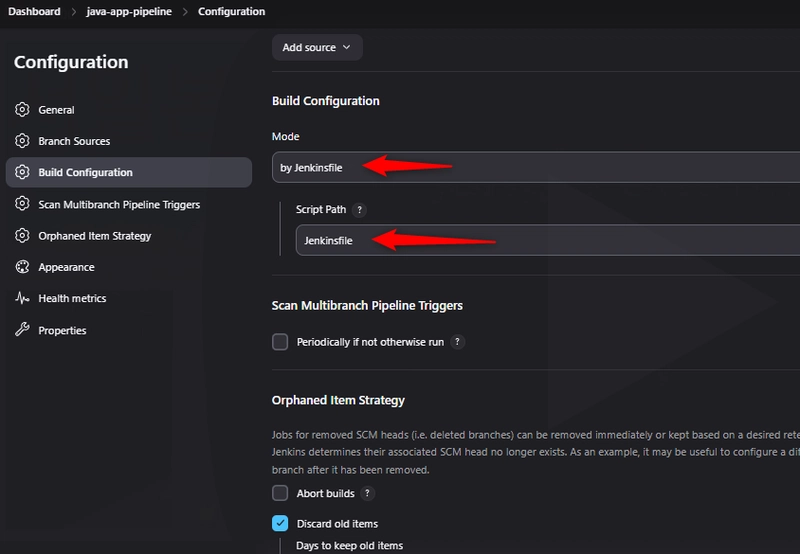Click the Build Configuration gear icon

tap(22, 172)
